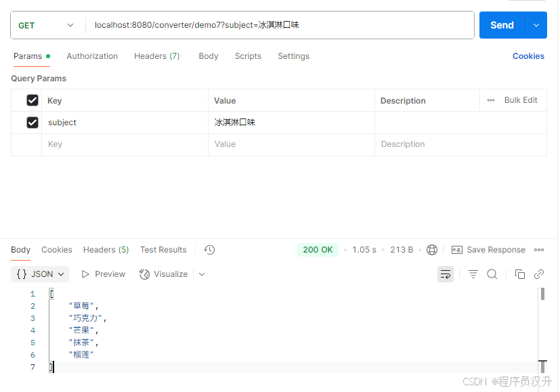The width and height of the screenshot is (560, 392).
Task: Uncheck the subject parameter checkbox
Action: [33, 123]
